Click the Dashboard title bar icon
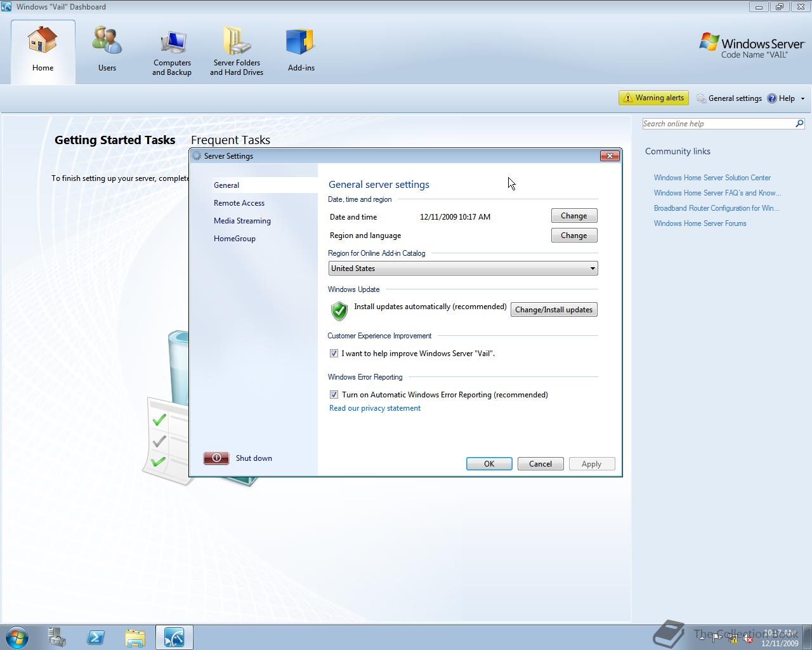The image size is (812, 650). 6,7
